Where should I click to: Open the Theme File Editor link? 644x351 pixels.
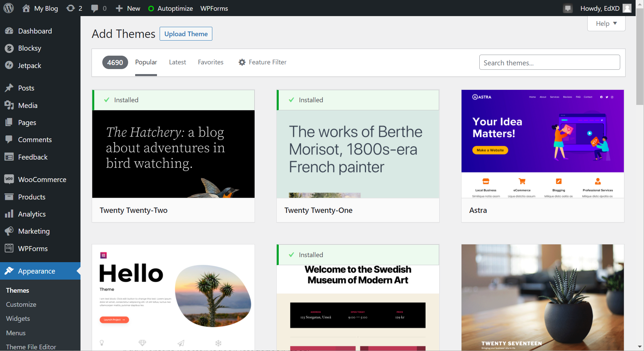[31, 347]
